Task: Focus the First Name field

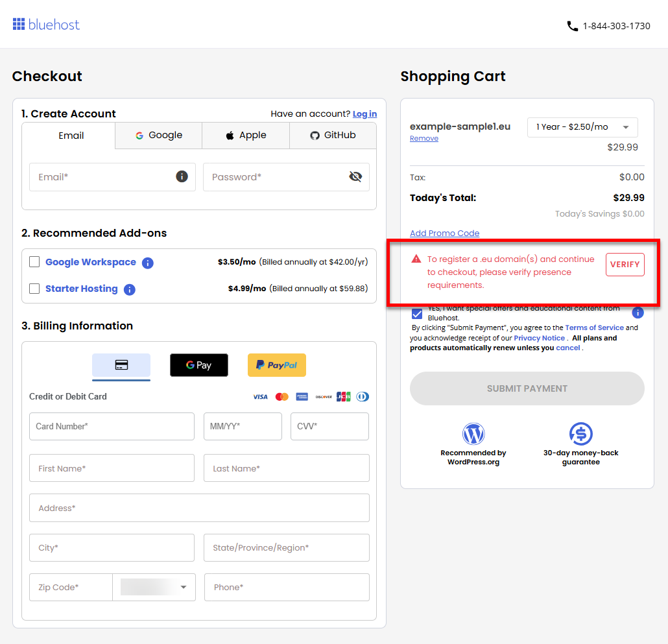Action: [112, 468]
